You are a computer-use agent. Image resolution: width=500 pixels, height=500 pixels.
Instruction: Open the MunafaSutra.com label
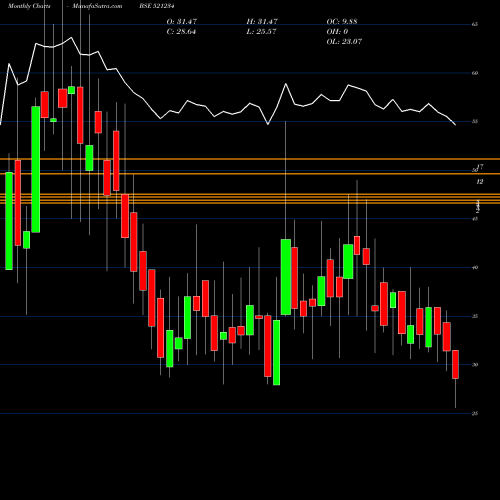[97, 6]
